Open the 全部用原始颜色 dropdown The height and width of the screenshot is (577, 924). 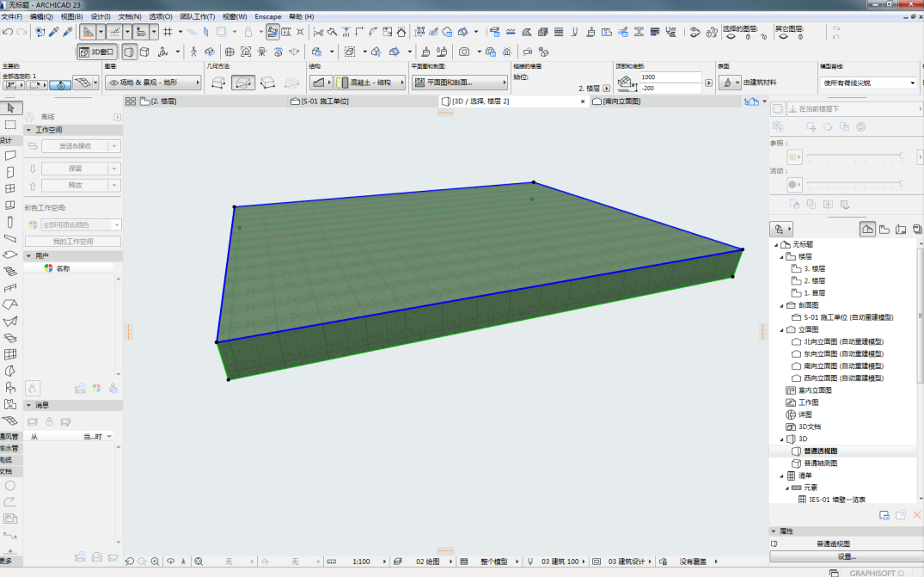[82, 224]
